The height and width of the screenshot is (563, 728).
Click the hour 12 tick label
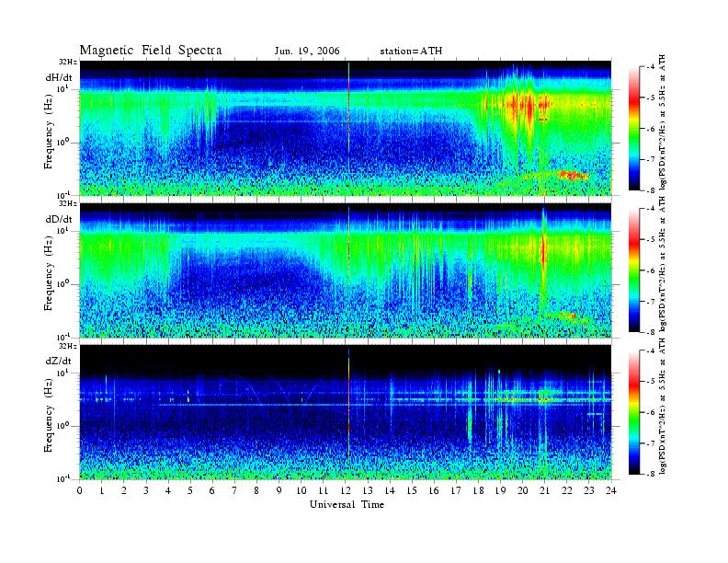tap(346, 490)
